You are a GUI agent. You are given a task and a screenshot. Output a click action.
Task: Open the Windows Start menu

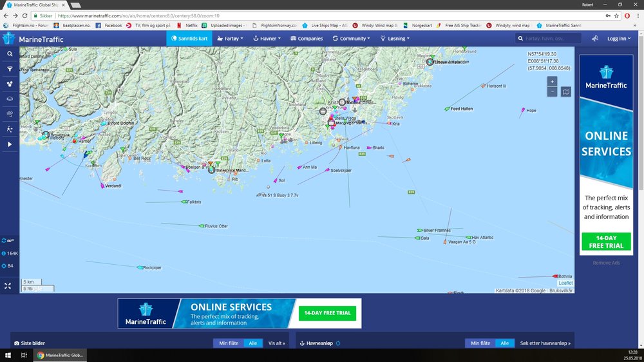7,355
